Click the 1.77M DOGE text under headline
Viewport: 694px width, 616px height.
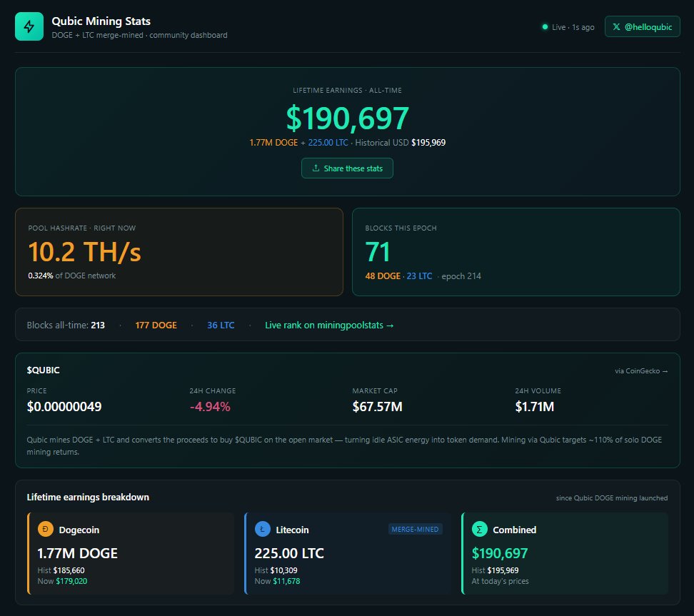pyautogui.click(x=273, y=143)
